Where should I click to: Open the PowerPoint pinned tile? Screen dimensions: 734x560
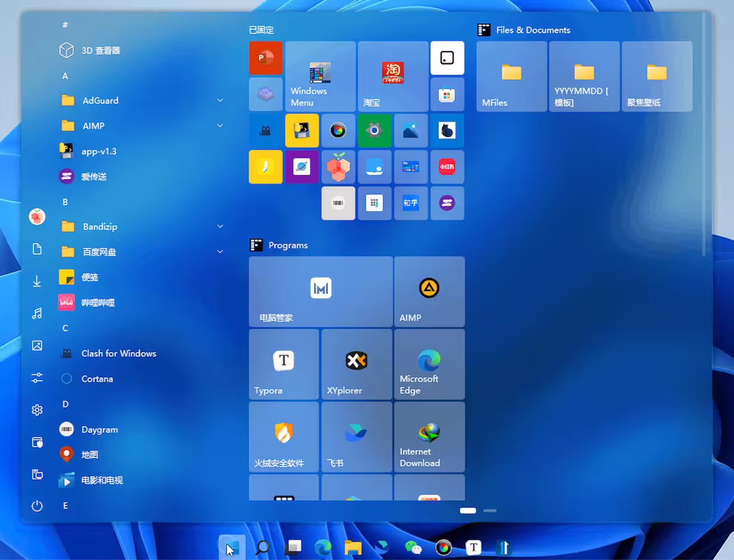[x=266, y=58]
